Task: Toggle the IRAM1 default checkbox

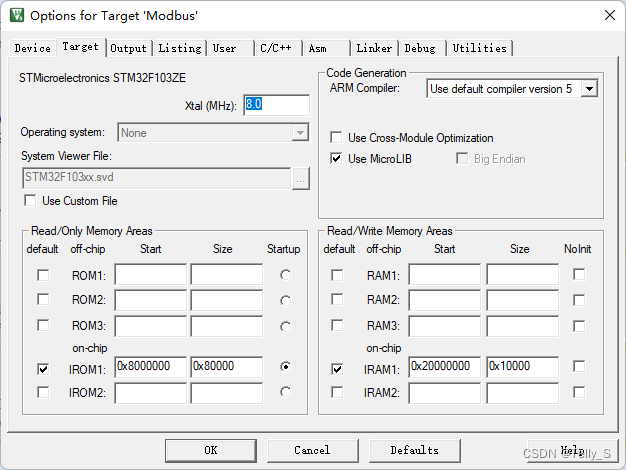Action: click(337, 369)
